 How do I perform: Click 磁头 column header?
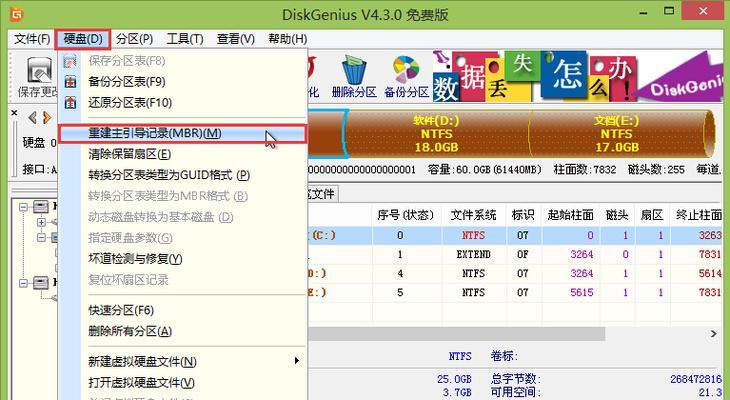pos(617,215)
